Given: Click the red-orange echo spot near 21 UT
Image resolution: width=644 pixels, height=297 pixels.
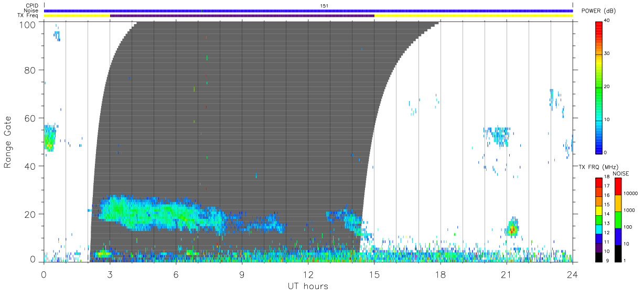Looking at the screenshot, I should coord(512,228).
